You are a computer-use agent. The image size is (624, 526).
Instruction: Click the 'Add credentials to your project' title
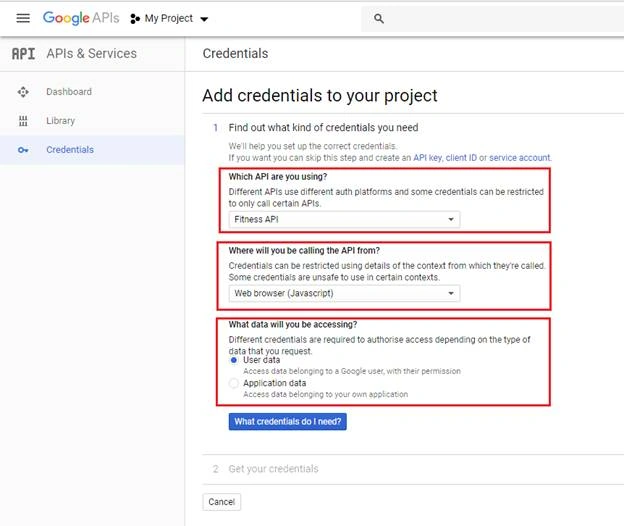point(320,96)
